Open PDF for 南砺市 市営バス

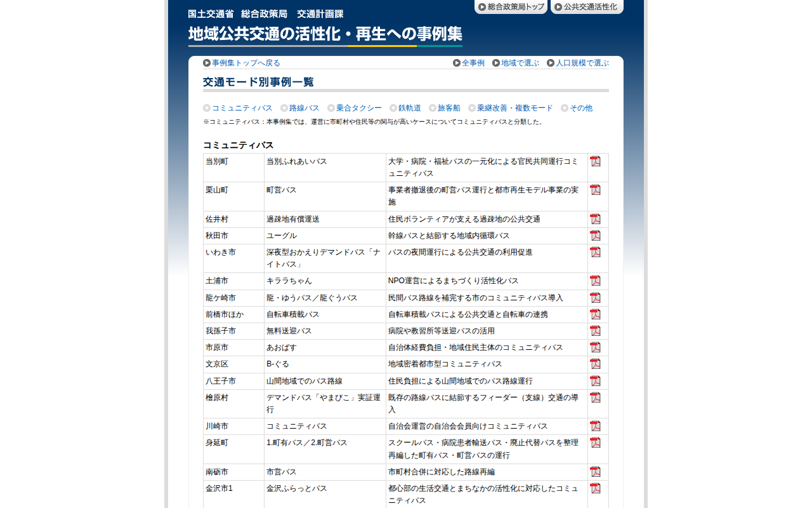pos(595,472)
